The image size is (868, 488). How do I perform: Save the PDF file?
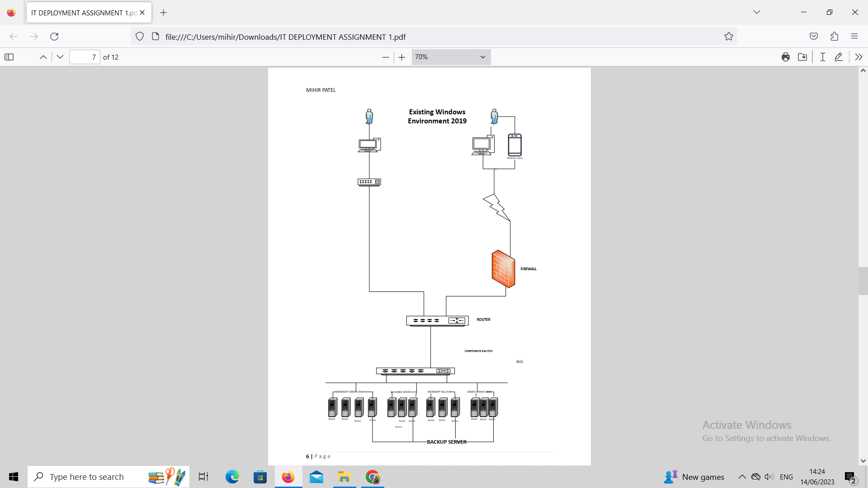802,57
